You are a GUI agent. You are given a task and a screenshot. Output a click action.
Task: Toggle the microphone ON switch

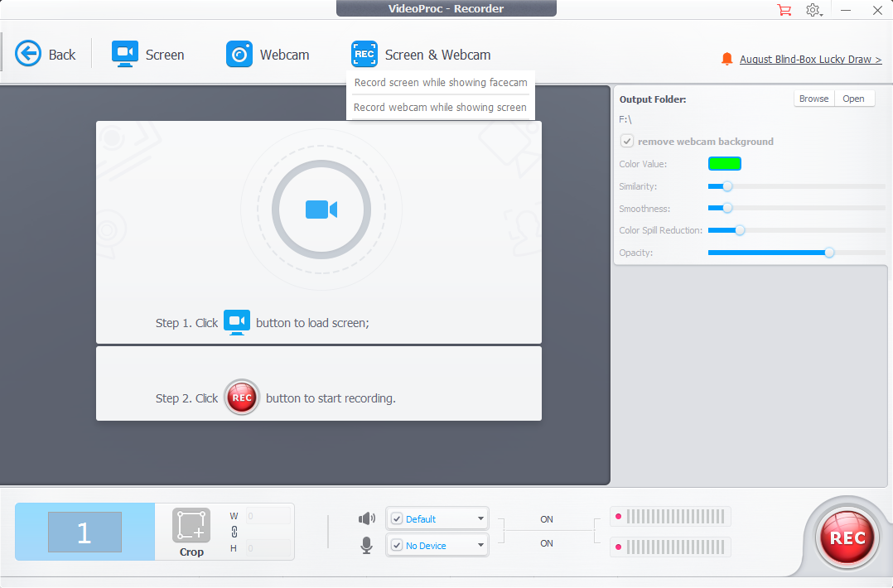tap(547, 543)
